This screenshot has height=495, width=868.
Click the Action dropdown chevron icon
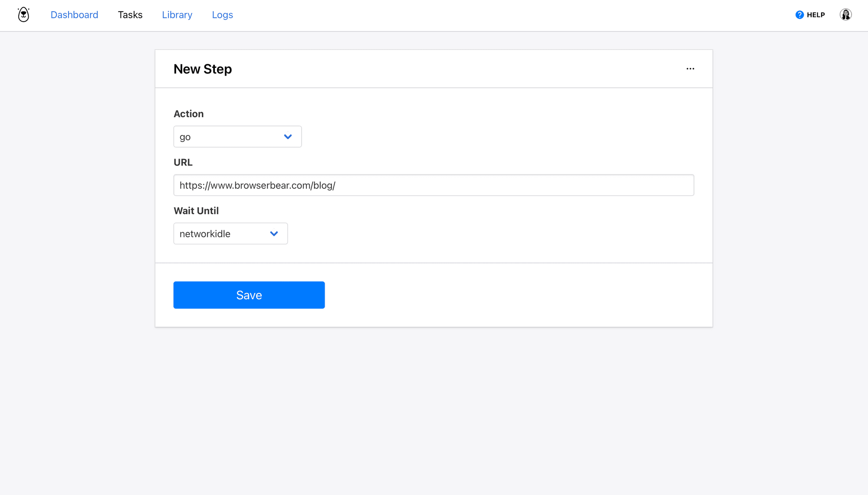(288, 136)
